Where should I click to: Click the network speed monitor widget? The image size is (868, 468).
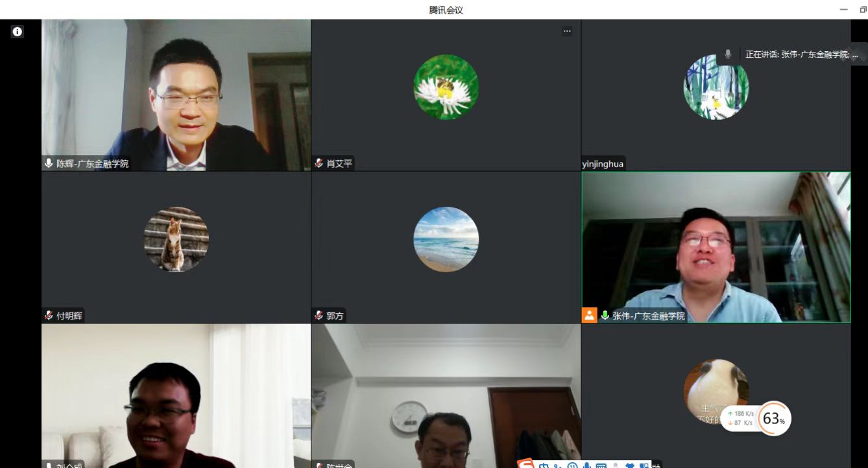740,419
